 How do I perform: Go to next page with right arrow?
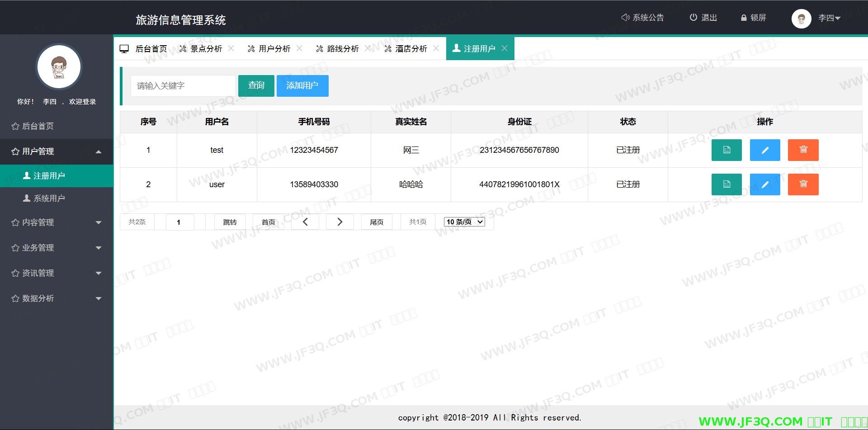coord(340,222)
